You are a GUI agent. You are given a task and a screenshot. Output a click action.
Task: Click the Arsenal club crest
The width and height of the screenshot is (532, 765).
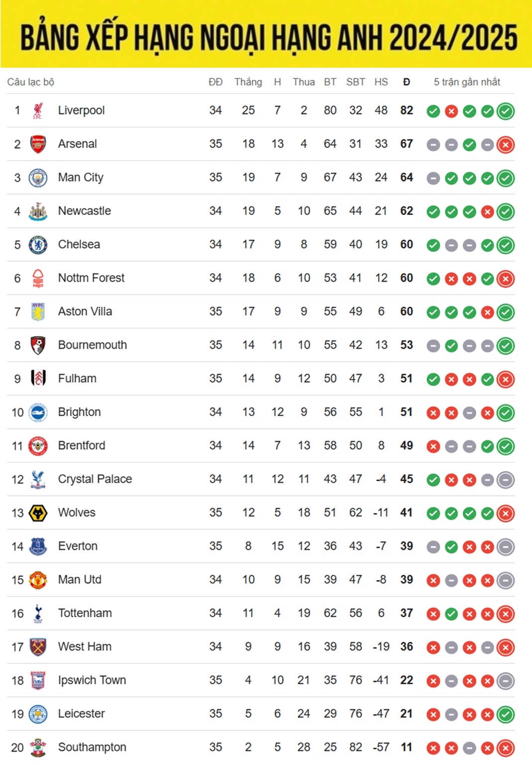(38, 144)
